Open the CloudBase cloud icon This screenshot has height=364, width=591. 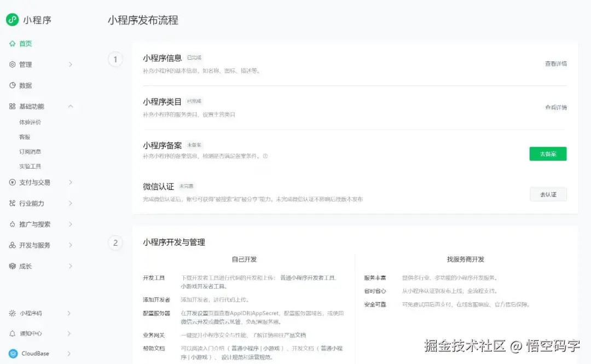click(x=12, y=353)
